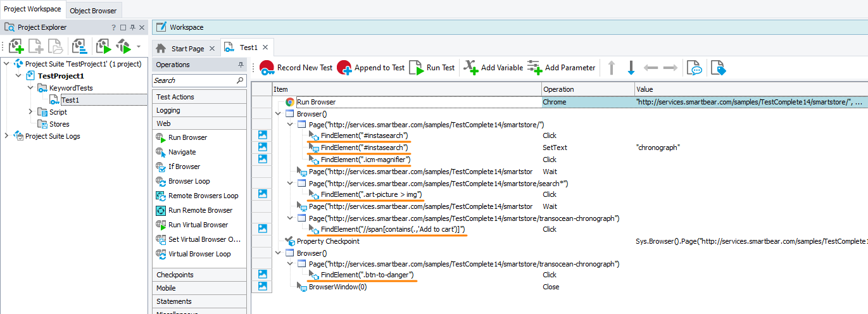
Task: Click the Add Parameter toolbar button
Action: point(561,68)
